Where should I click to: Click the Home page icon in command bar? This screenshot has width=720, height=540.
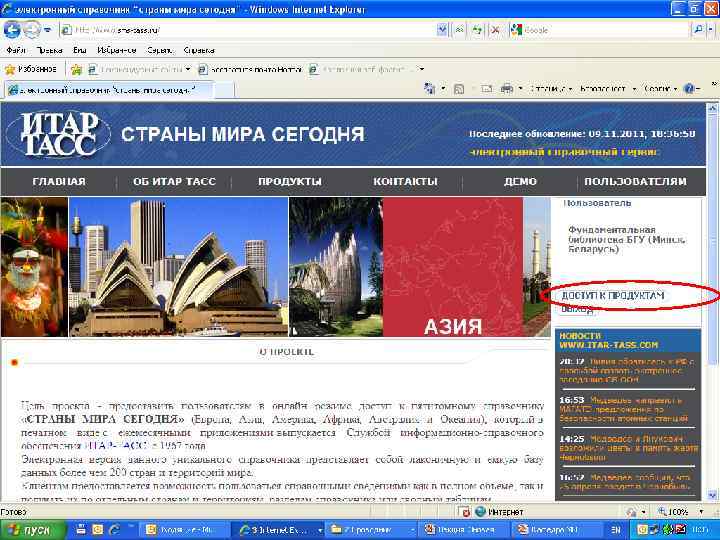click(430, 89)
